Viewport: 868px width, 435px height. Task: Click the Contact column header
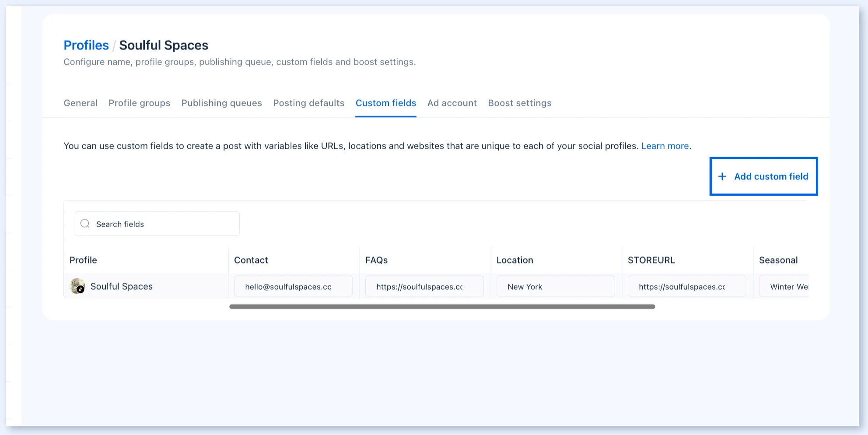point(251,260)
